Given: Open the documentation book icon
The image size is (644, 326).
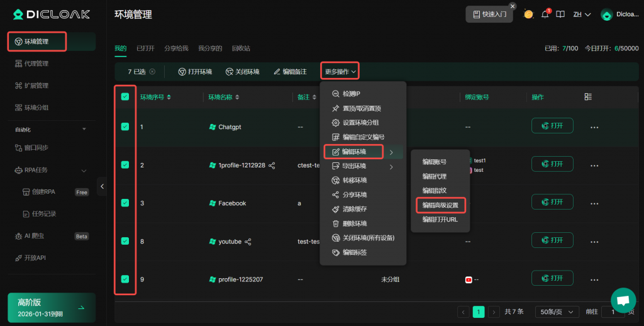Looking at the screenshot, I should [560, 14].
